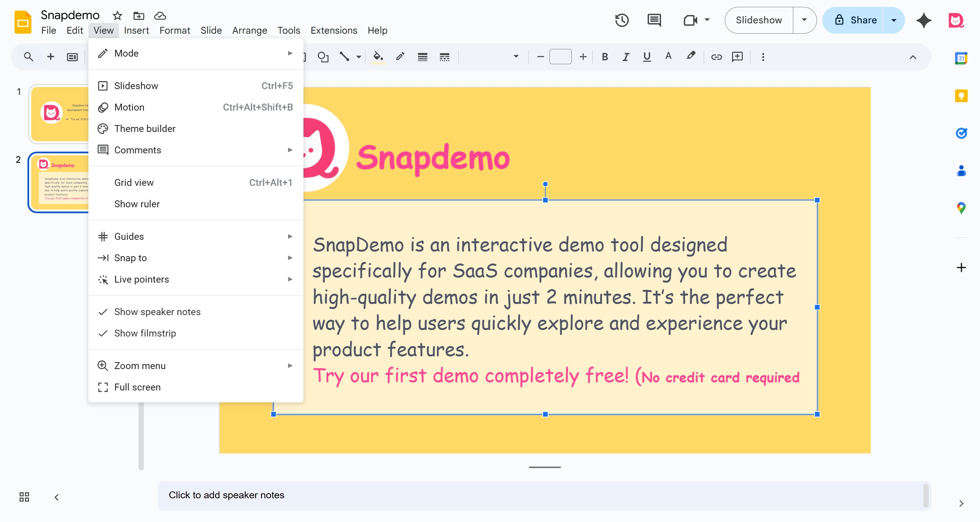The image size is (980, 522).
Task: Open Theme builder menu entry
Action: click(196, 129)
